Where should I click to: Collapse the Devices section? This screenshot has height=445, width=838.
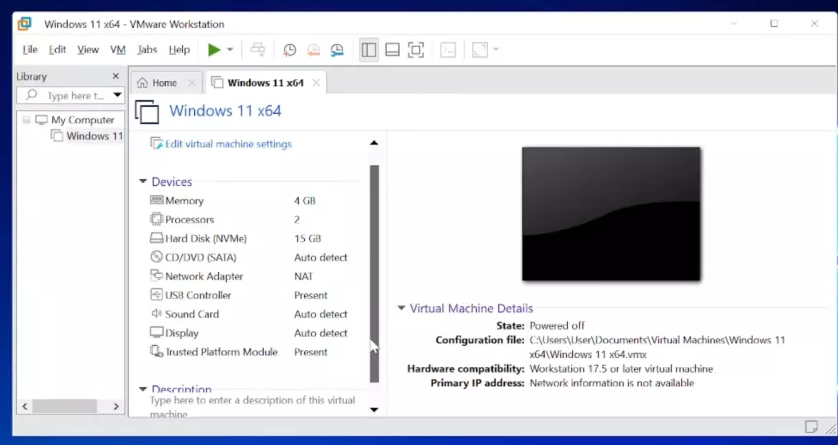pos(143,182)
